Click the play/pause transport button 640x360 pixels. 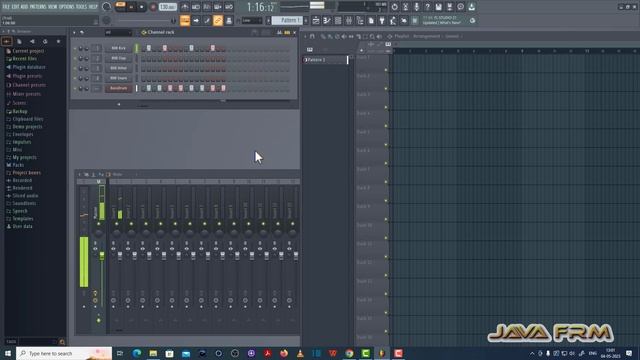[x=131, y=7]
